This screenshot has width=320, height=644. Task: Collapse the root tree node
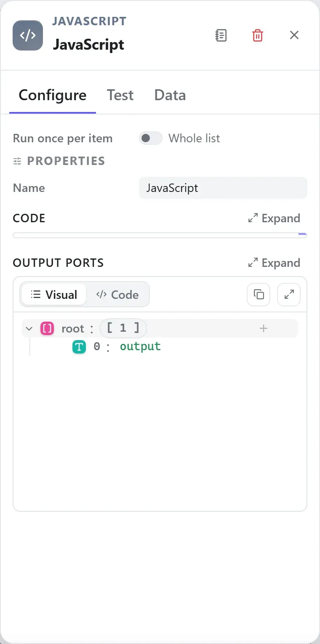tap(29, 328)
